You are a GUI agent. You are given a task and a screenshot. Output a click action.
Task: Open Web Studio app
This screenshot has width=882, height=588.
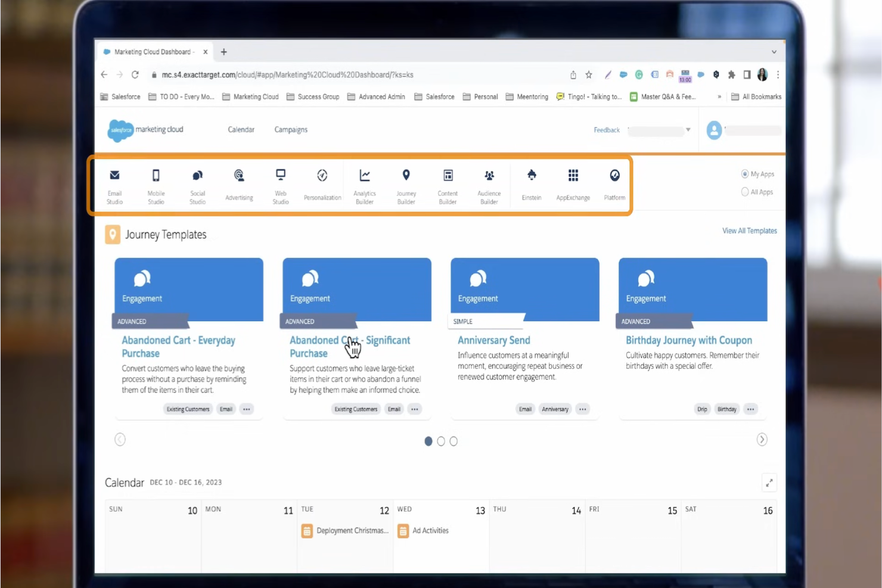(281, 186)
